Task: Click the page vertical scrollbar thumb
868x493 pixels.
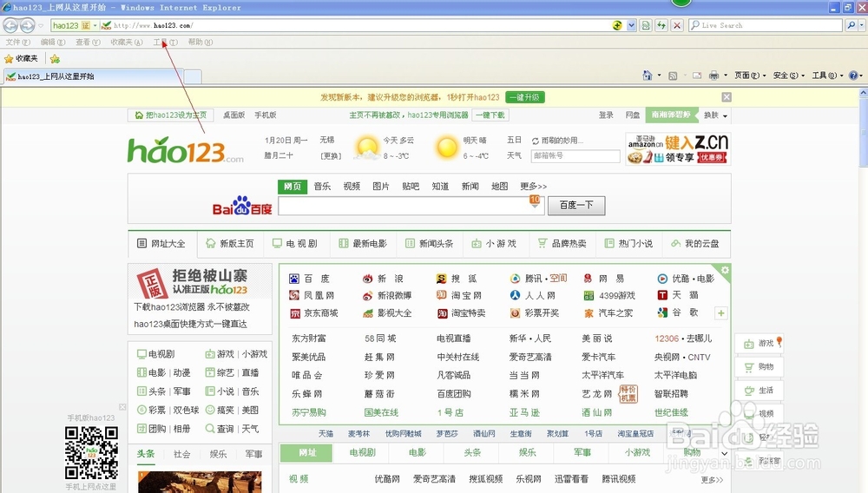Action: 863,132
